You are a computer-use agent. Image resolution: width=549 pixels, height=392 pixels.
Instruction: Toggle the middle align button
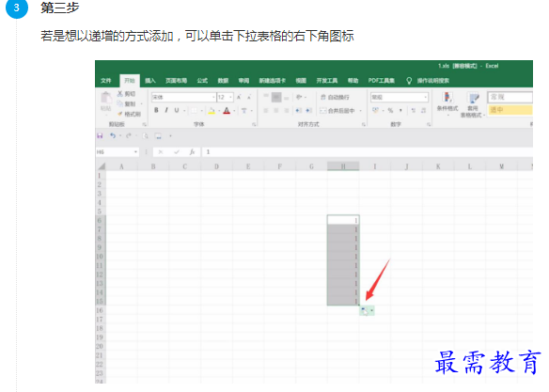[276, 97]
